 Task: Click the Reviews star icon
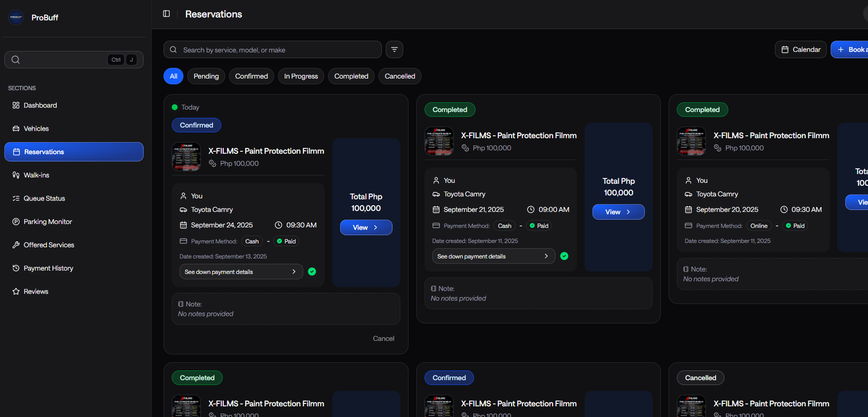click(16, 291)
